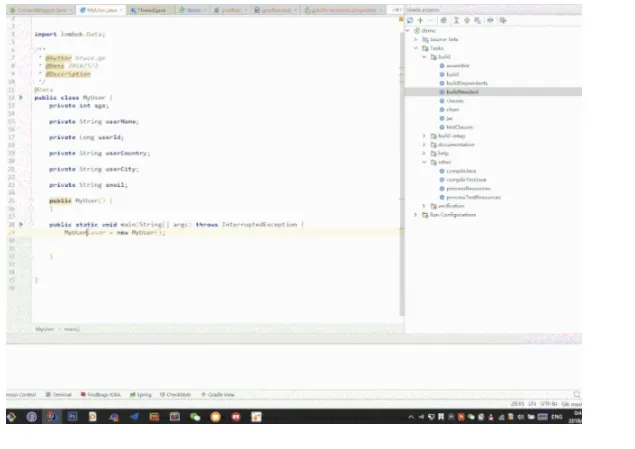The image size is (635, 449).
Task: Select the jar Gradle task
Action: 449,118
